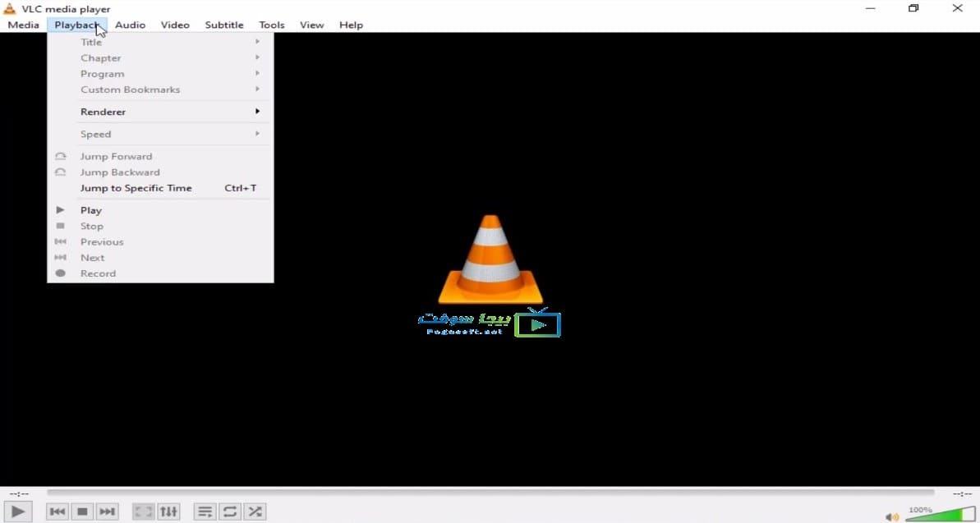Close the VLC media player window
The height and width of the screenshot is (523, 980).
coord(958,8)
